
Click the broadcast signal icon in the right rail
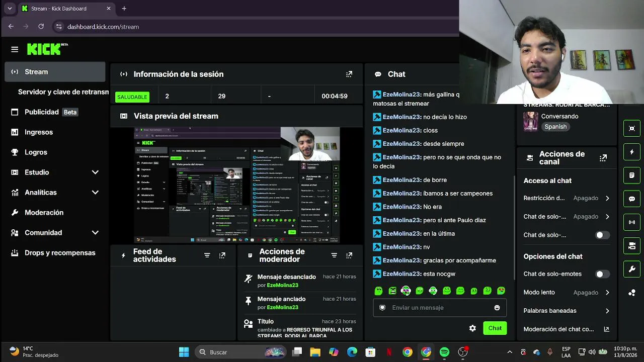coord(632,222)
